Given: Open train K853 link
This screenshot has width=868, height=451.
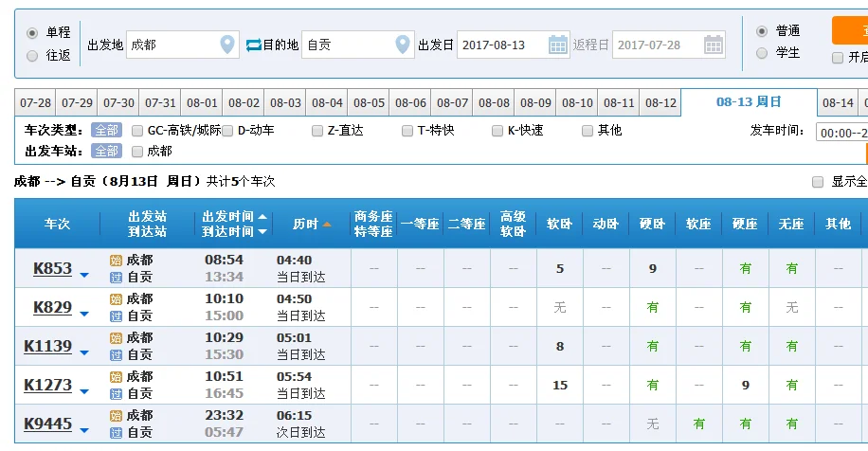Looking at the screenshot, I should pyautogui.click(x=52, y=268).
